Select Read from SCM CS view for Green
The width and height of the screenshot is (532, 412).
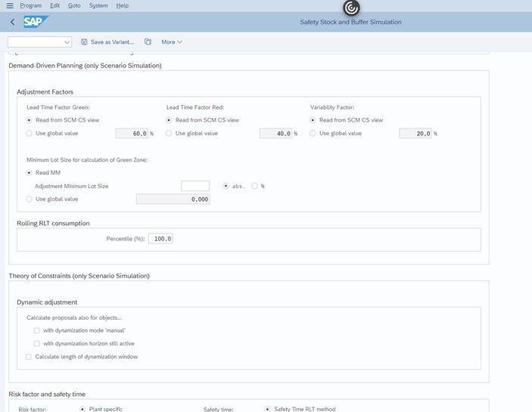(x=29, y=120)
